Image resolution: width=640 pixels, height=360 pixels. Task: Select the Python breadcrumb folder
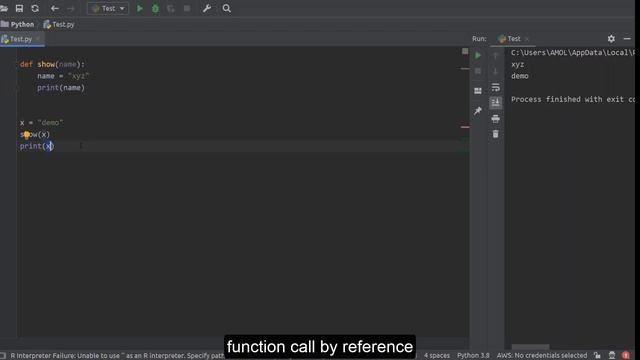18,24
